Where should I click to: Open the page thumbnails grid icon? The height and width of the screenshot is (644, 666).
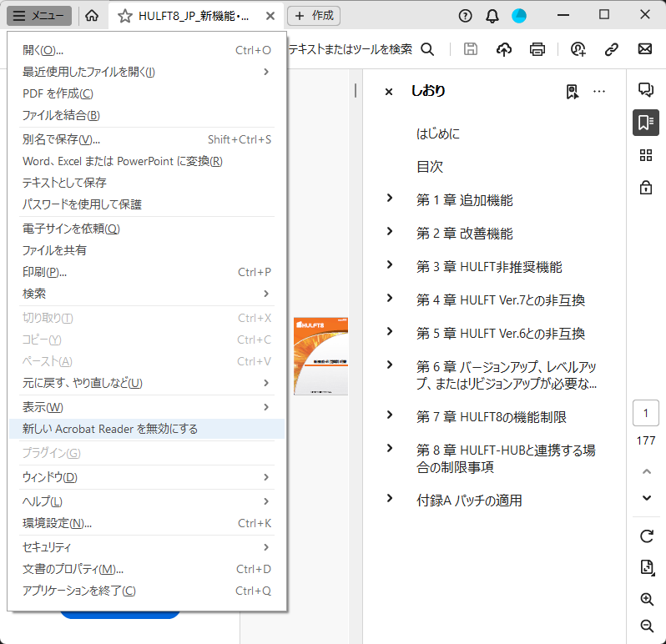[646, 155]
